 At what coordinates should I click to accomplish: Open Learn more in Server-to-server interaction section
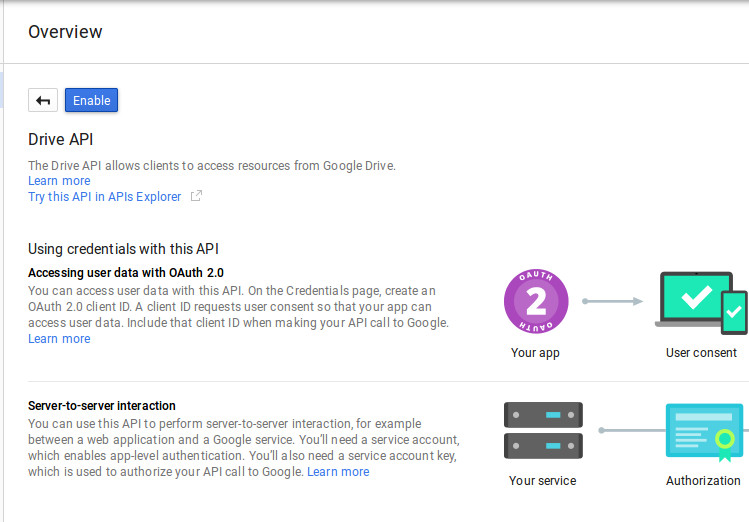(338, 472)
